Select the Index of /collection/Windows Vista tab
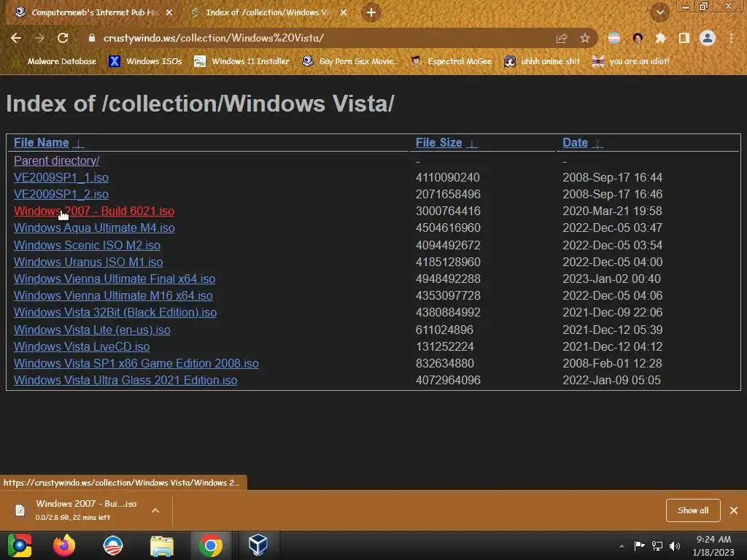The height and width of the screenshot is (560, 747). coord(268,12)
